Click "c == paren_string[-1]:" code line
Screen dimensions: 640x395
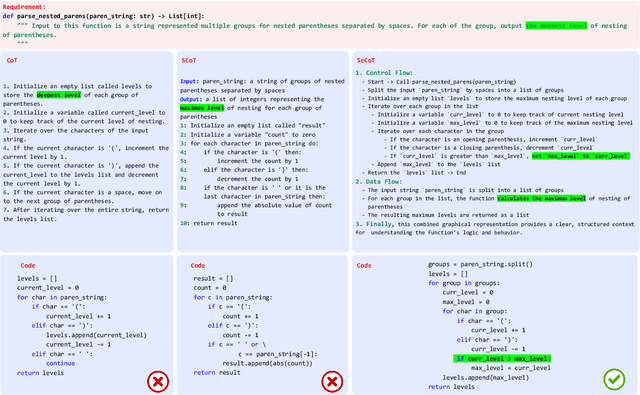pos(278,354)
